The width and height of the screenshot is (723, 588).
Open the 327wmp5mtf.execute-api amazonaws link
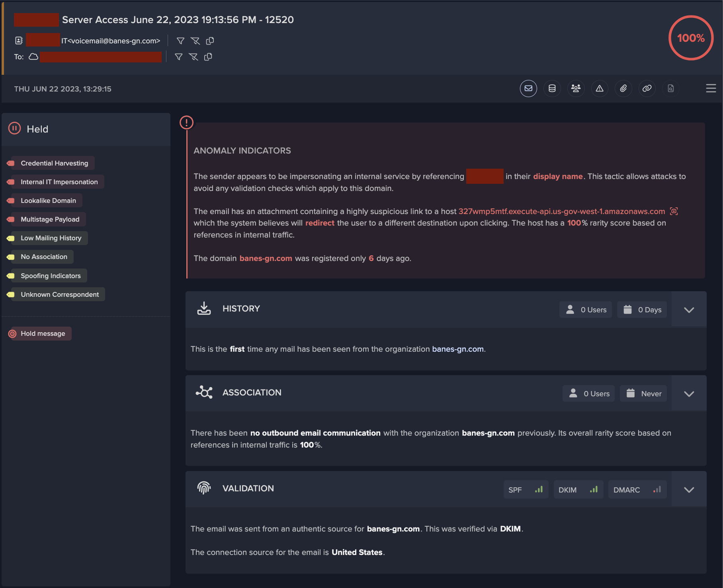[x=561, y=211]
